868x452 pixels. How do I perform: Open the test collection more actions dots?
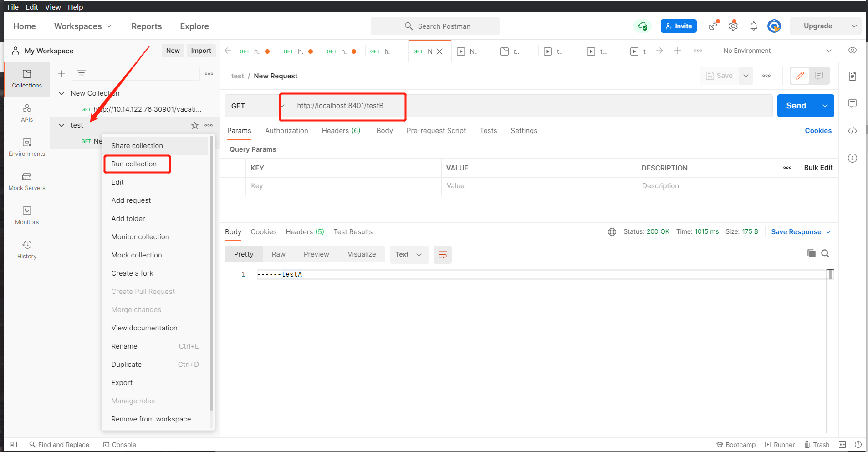tap(209, 125)
